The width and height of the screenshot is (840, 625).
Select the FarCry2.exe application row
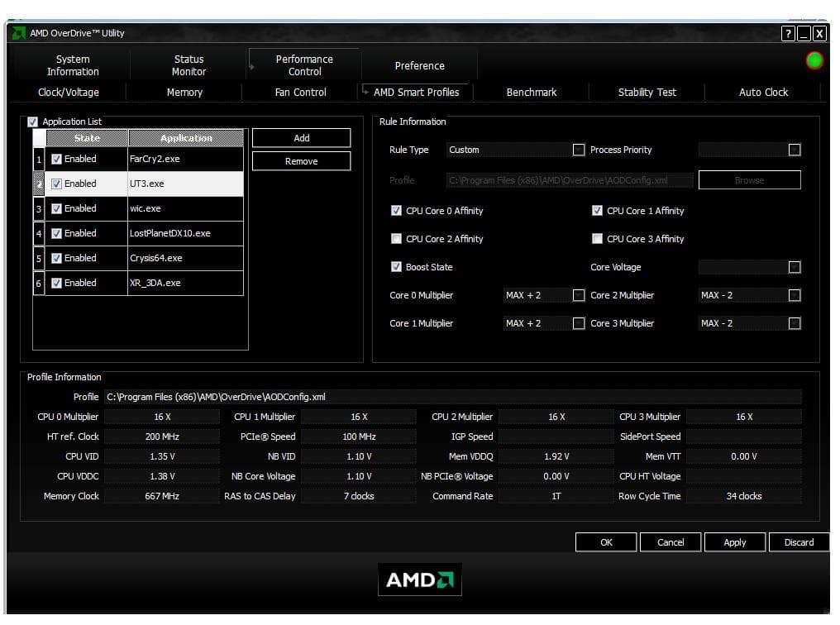(x=138, y=159)
